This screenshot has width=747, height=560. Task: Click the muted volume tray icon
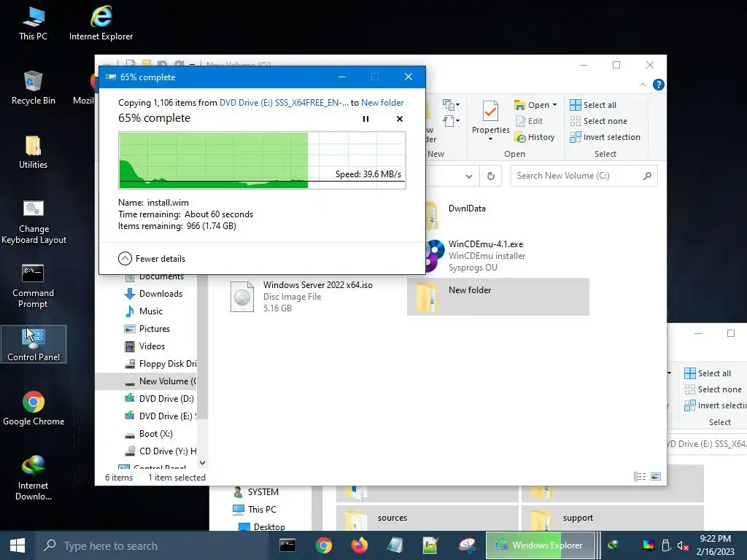click(x=683, y=545)
